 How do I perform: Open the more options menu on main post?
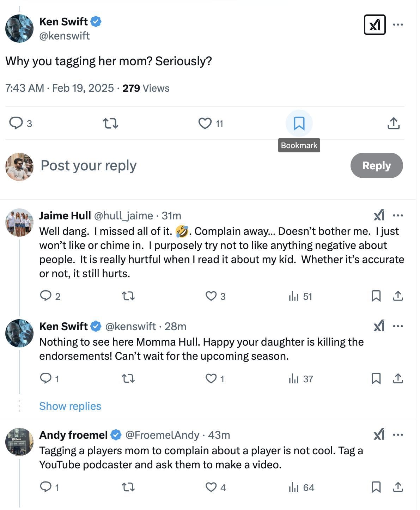pyautogui.click(x=398, y=25)
